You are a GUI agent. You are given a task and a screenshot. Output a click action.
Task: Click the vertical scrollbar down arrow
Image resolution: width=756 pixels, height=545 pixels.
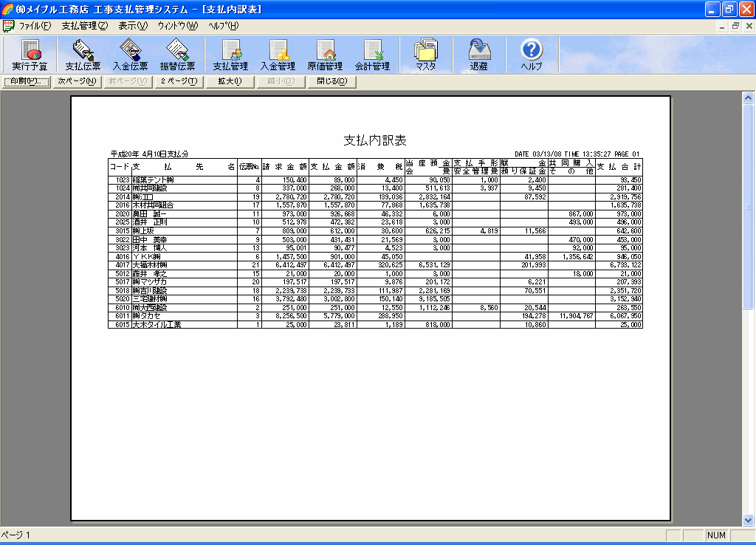pos(748,520)
